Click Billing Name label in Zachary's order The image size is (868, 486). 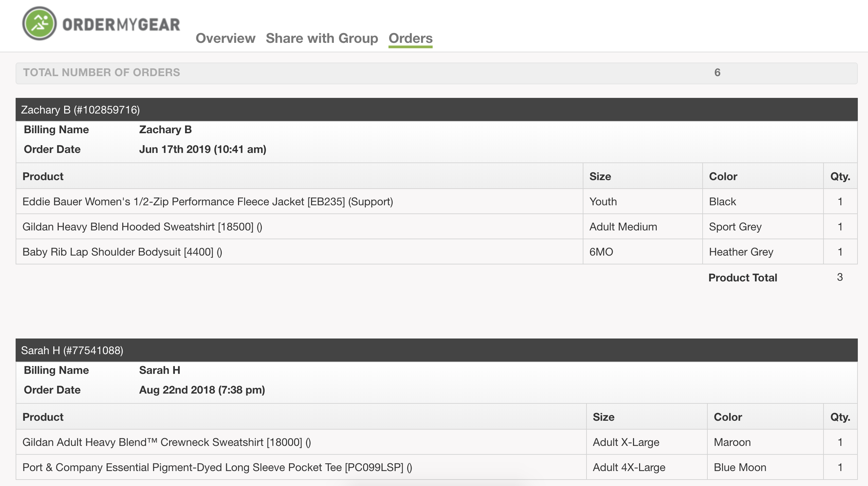click(56, 129)
